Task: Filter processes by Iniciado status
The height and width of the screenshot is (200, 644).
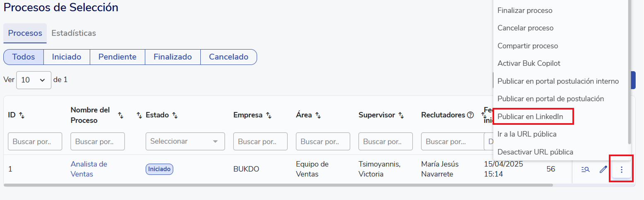Action: tap(67, 57)
